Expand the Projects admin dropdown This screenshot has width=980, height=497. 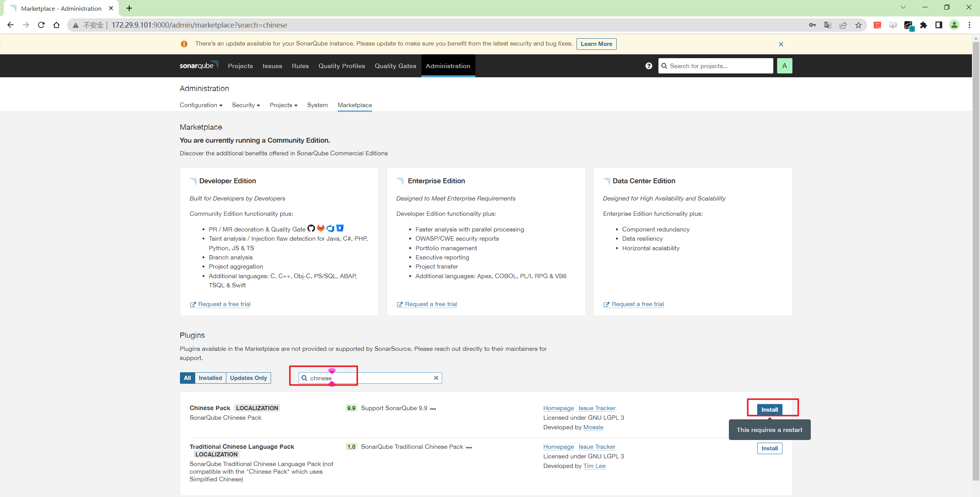283,105
